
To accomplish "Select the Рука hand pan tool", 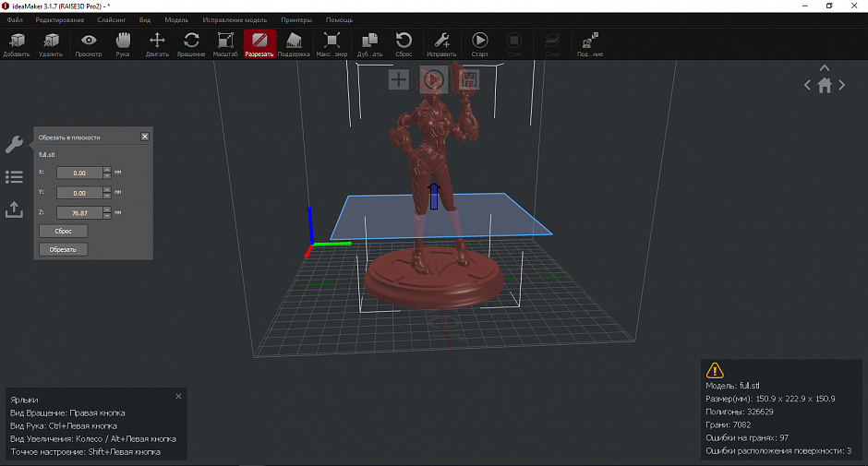I will click(x=123, y=44).
